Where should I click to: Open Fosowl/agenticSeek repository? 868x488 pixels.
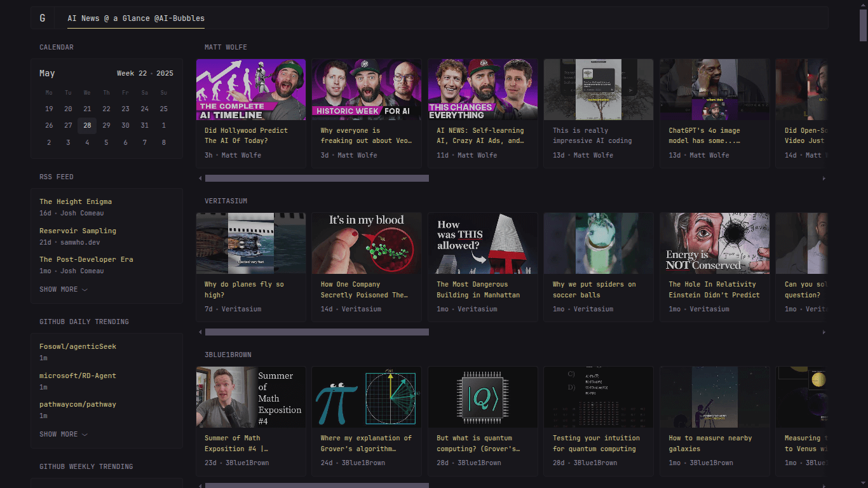click(78, 346)
